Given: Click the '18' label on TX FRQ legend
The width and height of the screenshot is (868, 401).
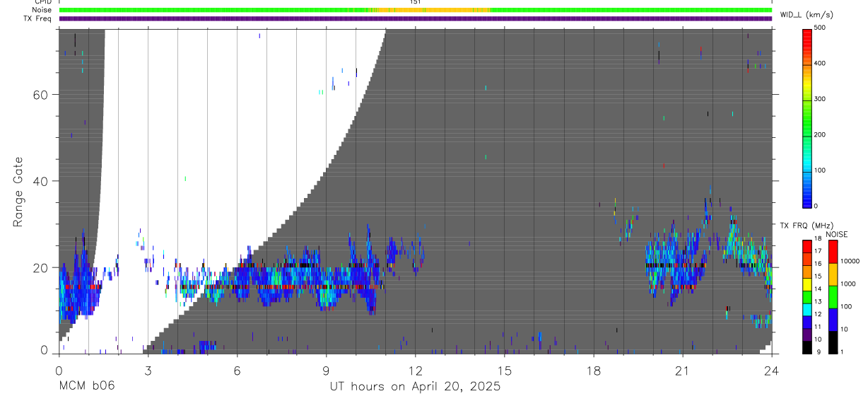Looking at the screenshot, I should pos(818,238).
